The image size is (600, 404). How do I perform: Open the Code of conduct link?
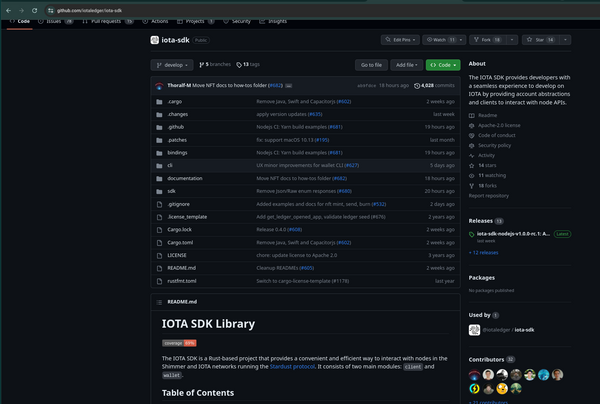point(496,135)
